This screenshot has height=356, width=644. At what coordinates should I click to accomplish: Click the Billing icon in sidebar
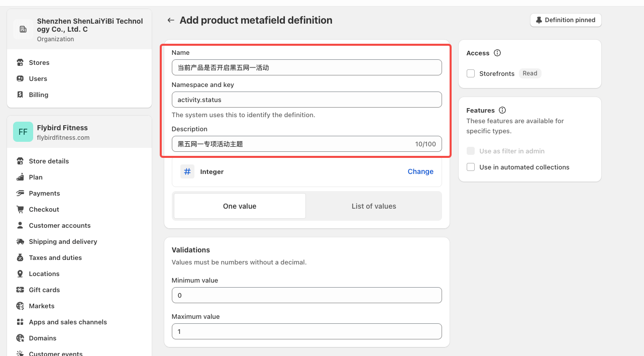pos(20,95)
